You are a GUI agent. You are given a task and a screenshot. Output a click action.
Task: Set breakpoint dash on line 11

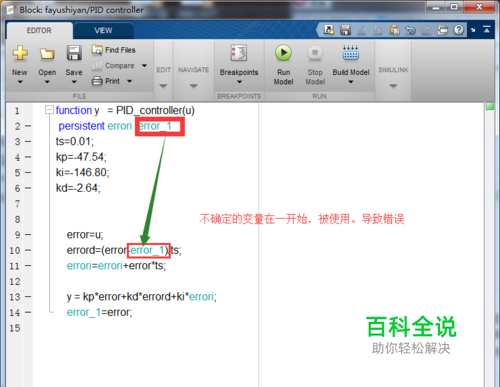28,266
